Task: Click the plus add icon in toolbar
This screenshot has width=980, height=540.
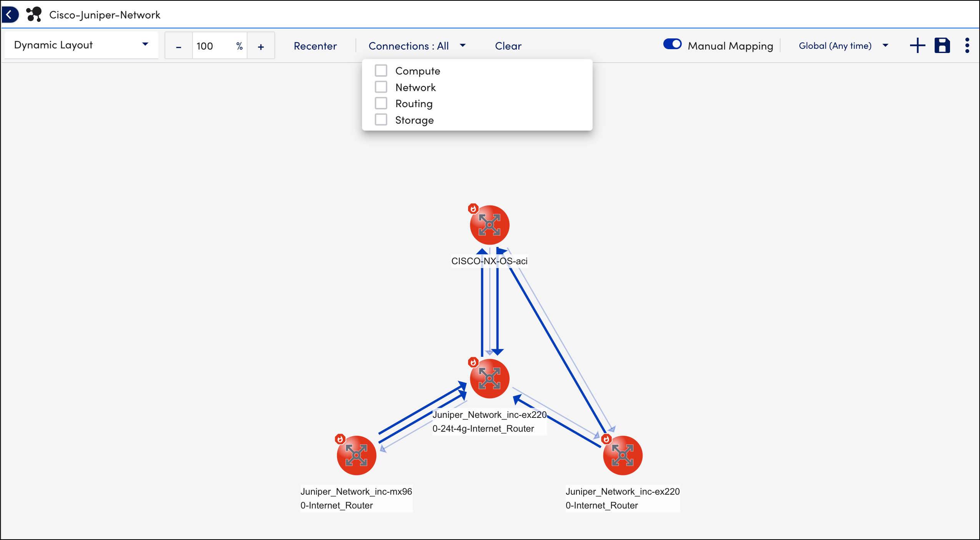Action: 917,46
